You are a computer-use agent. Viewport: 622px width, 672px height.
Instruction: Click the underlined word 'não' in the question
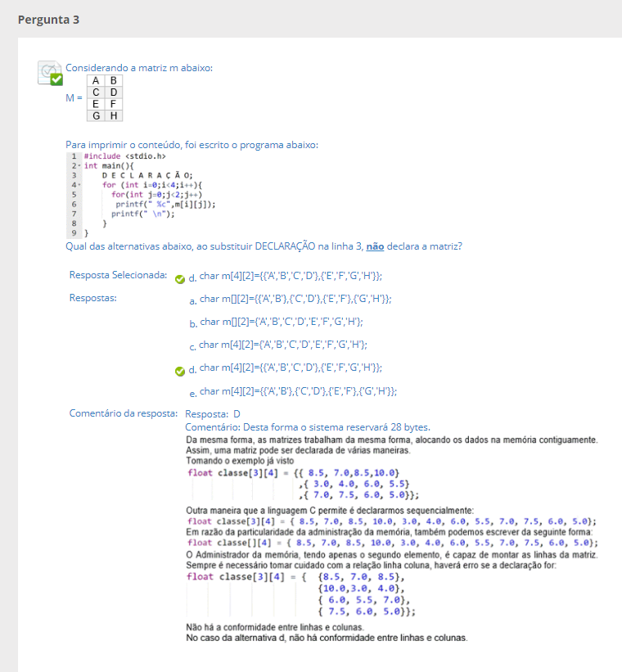[374, 246]
